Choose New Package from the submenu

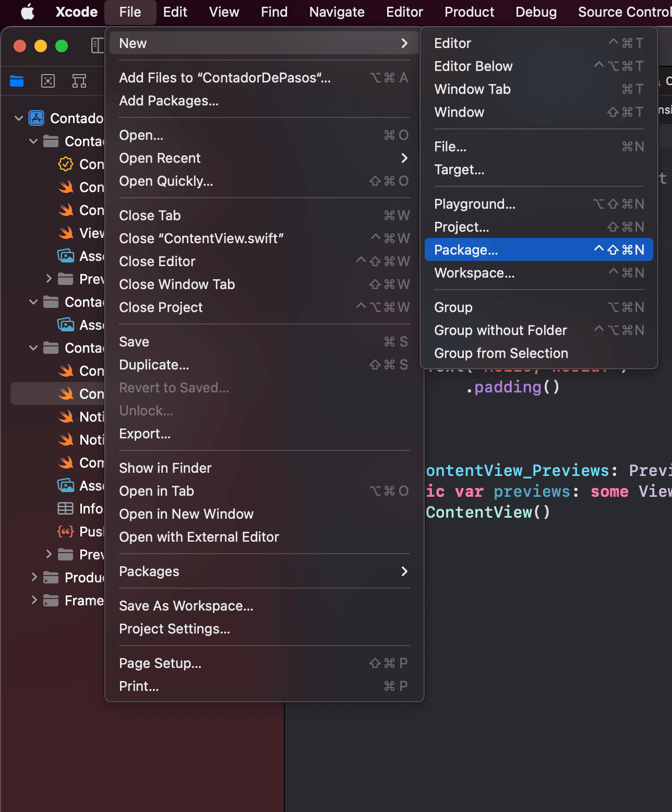(538, 250)
